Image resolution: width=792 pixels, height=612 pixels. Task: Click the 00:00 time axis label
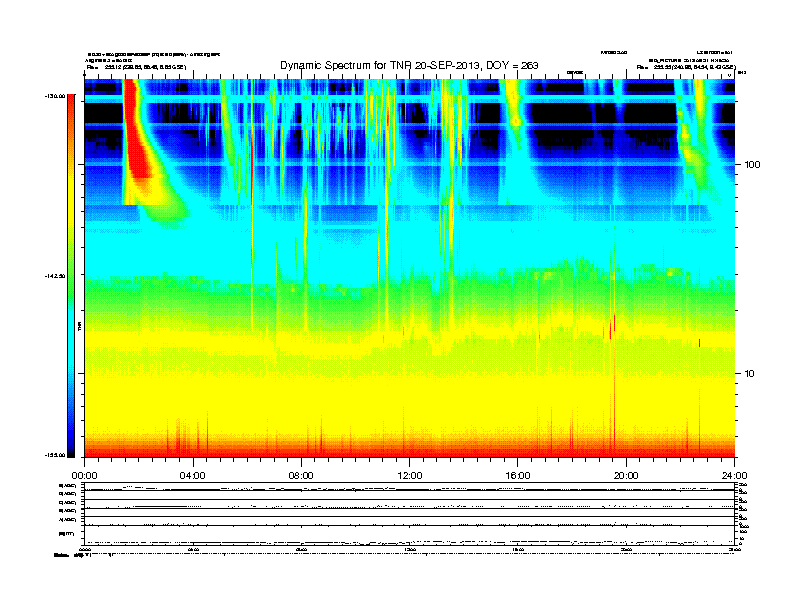pyautogui.click(x=84, y=476)
